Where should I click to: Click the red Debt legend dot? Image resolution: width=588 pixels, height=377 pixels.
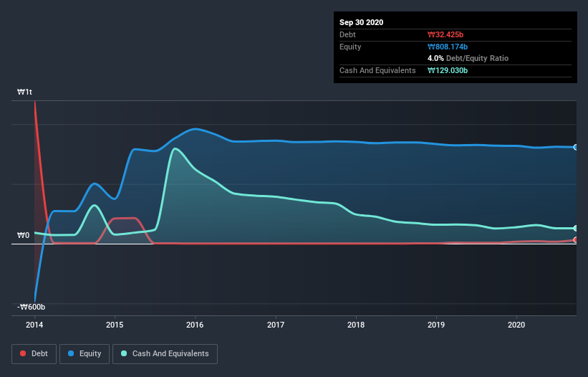pos(23,353)
